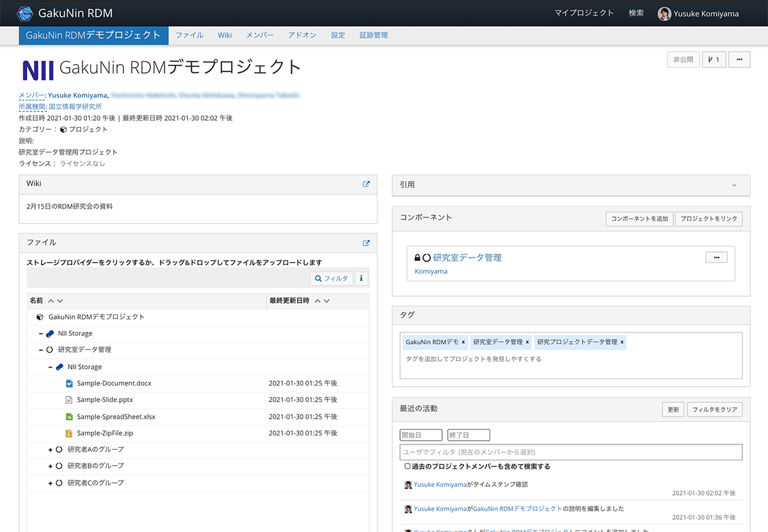Open the 証跡管理 tab
The width and height of the screenshot is (768, 532).
pos(374,35)
